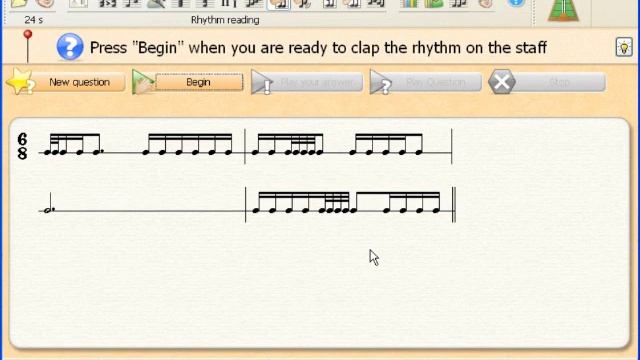
Task: Select the highlighted Rhythm reading exercise icon
Action: tap(279, 4)
